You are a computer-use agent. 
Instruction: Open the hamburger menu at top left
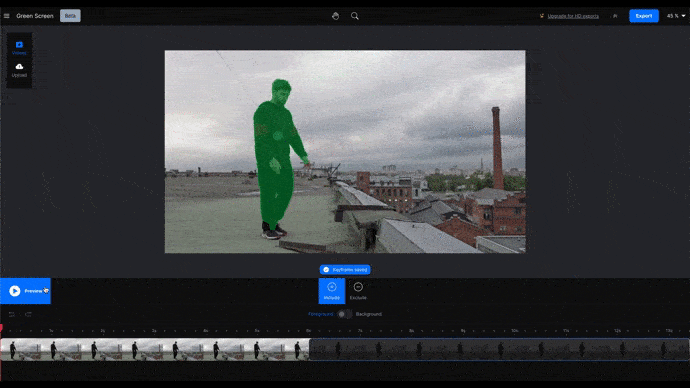pos(7,16)
